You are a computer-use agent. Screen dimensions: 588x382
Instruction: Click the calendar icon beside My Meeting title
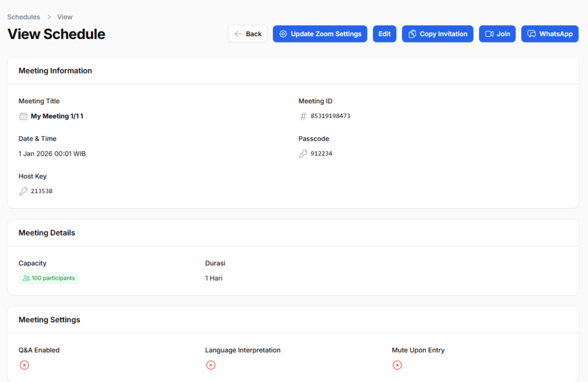click(24, 116)
